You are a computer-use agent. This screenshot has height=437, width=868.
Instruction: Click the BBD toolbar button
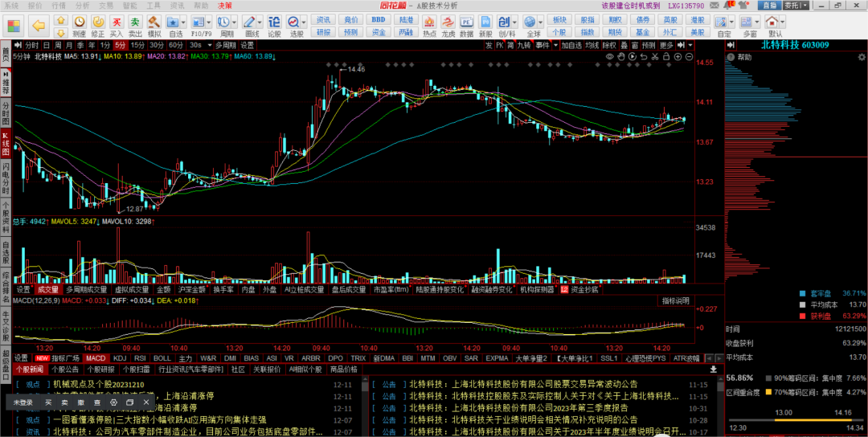(378, 19)
